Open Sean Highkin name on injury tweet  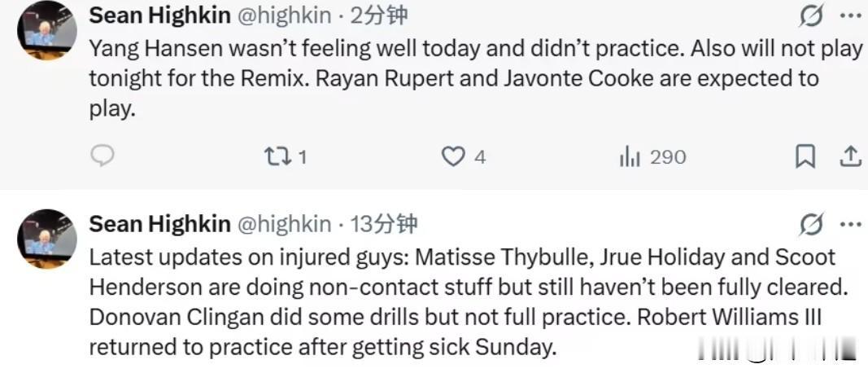[x=159, y=224]
